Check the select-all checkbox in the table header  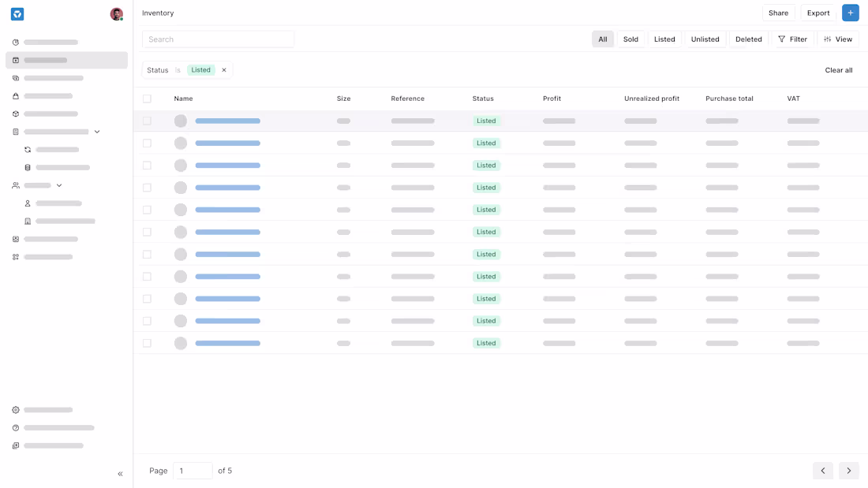(x=147, y=98)
